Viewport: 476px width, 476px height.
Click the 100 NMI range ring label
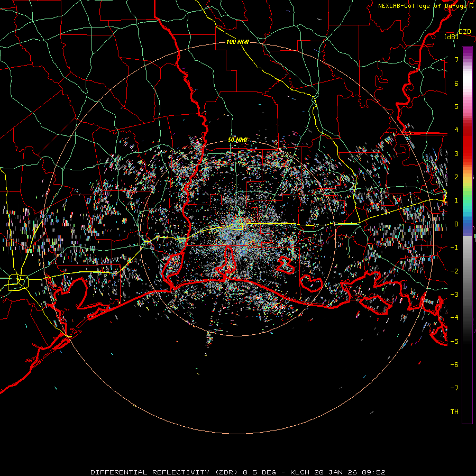coord(237,42)
